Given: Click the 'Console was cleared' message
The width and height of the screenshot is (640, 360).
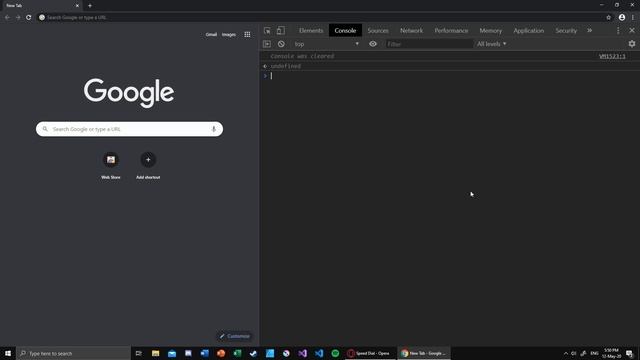Looking at the screenshot, I should point(302,56).
